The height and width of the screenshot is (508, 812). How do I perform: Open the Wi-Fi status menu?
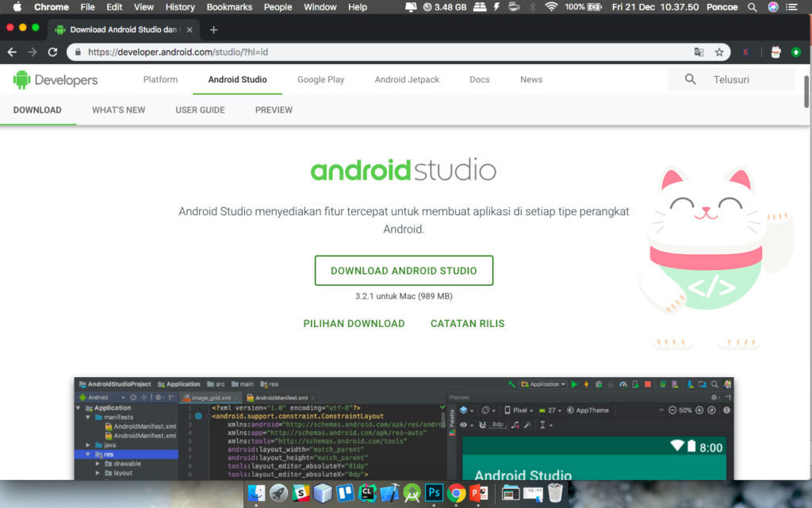click(552, 6)
